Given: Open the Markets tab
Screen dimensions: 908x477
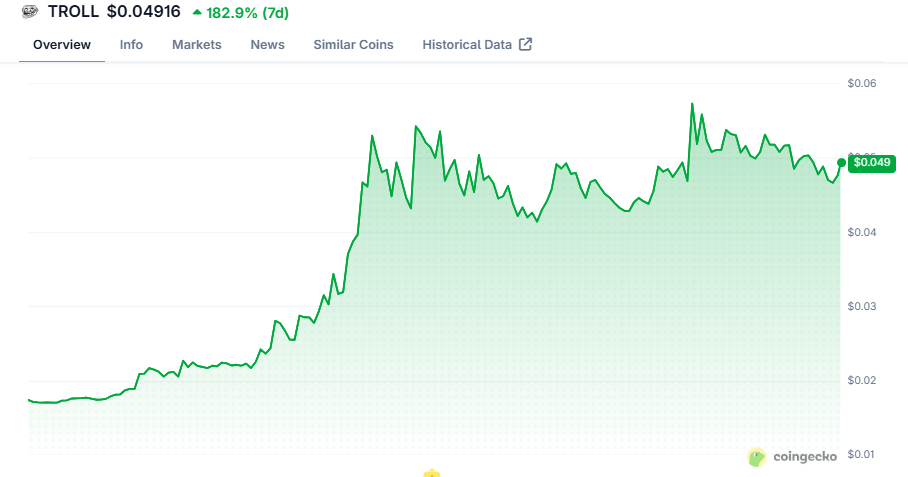Looking at the screenshot, I should click(197, 45).
